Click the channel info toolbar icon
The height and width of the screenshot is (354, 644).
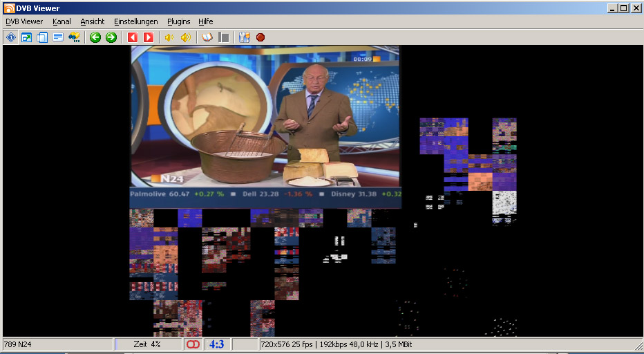tap(10, 37)
